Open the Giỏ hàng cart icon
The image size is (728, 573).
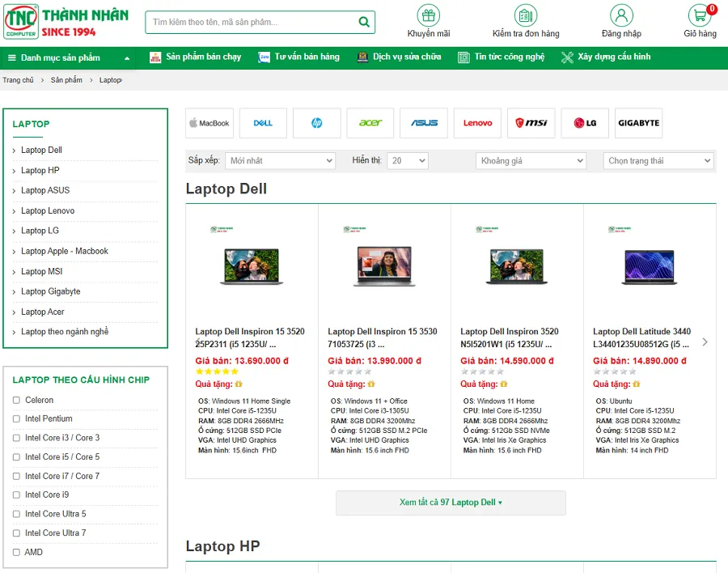[x=700, y=15]
